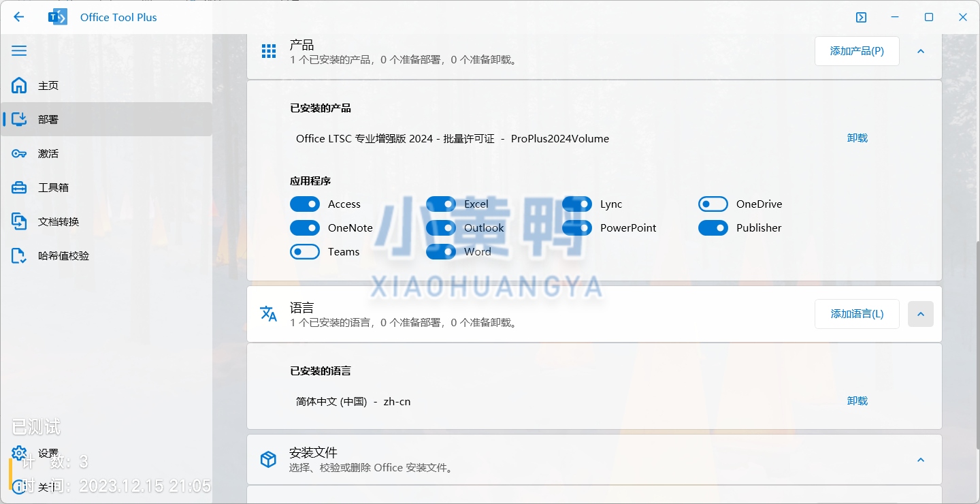The height and width of the screenshot is (504, 980).
Task: Enable the Teams application toggle
Action: click(305, 252)
